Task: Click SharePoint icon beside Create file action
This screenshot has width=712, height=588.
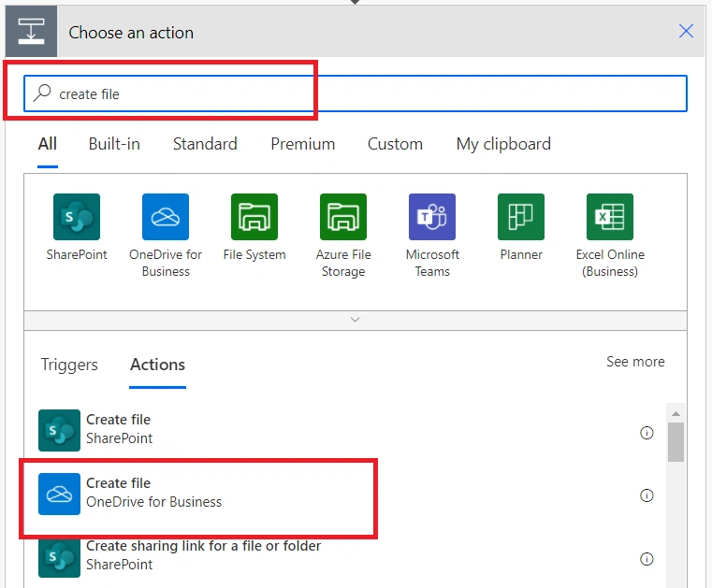Action: click(59, 431)
